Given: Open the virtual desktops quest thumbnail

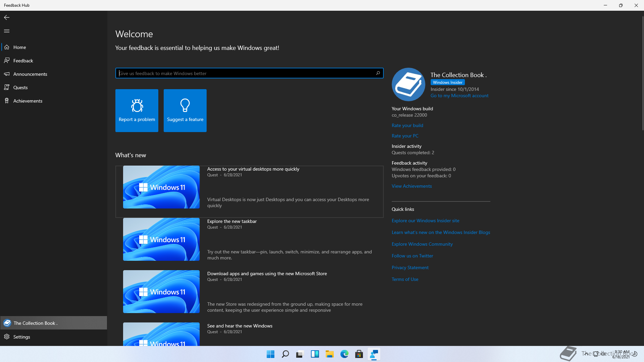Looking at the screenshot, I should (x=161, y=187).
